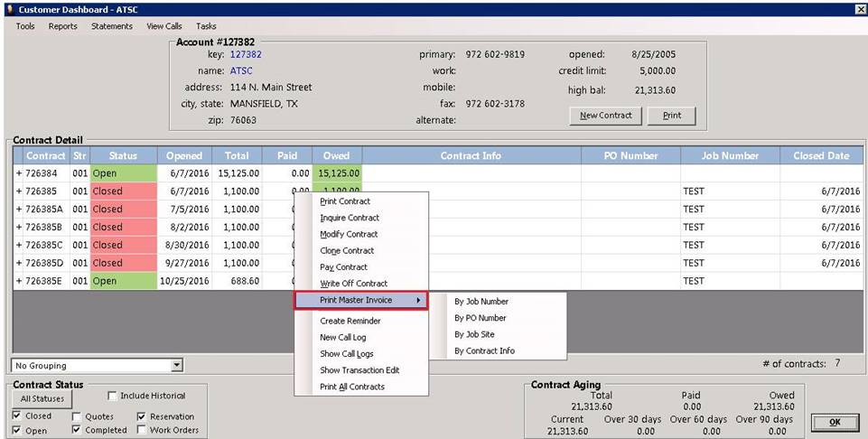Enable the Work Orders checkbox
The height and width of the screenshot is (439, 868).
click(142, 430)
